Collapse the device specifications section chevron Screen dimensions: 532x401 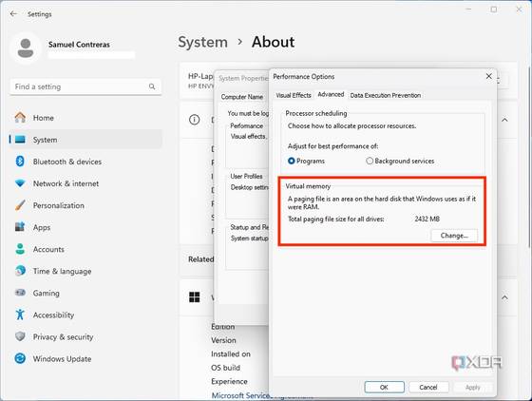(504, 120)
